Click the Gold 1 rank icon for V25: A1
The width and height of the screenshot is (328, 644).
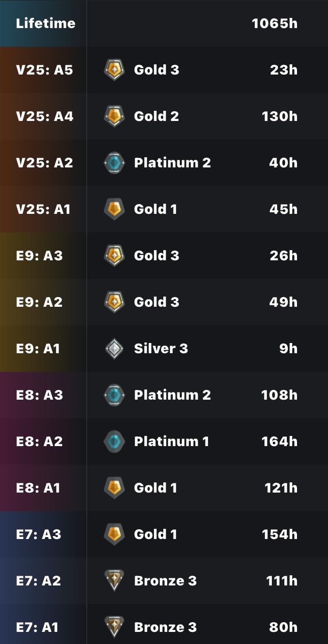(114, 209)
